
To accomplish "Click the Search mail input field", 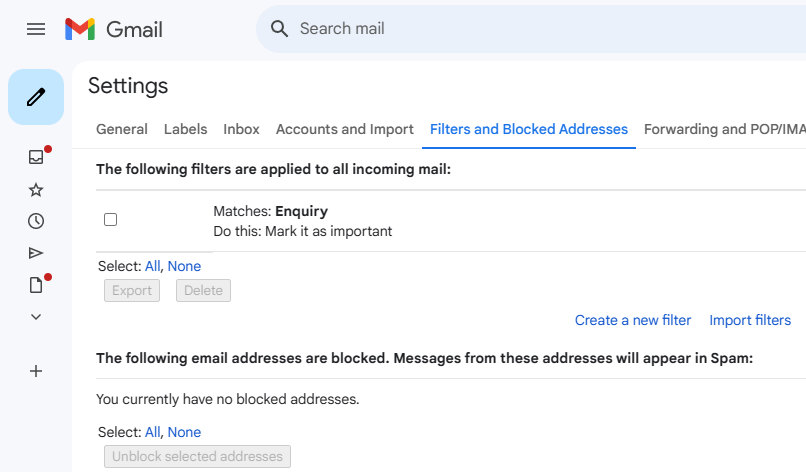I will (540, 28).
